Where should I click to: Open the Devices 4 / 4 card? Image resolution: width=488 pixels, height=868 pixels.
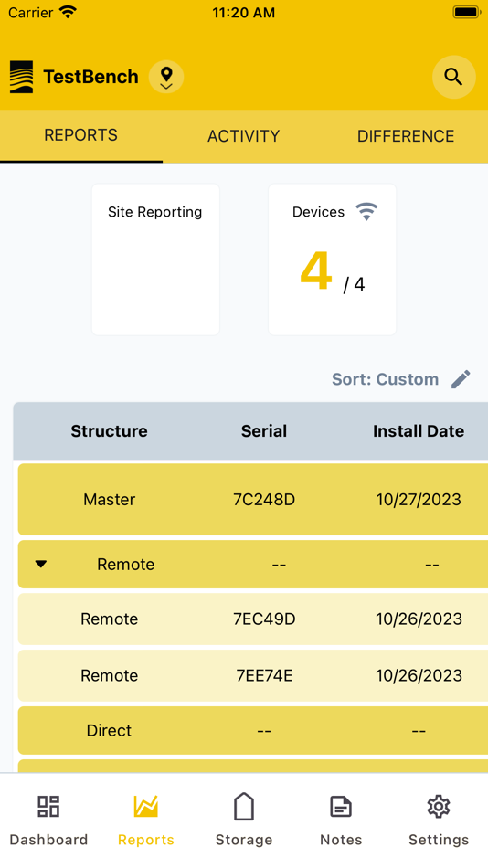[x=333, y=259]
